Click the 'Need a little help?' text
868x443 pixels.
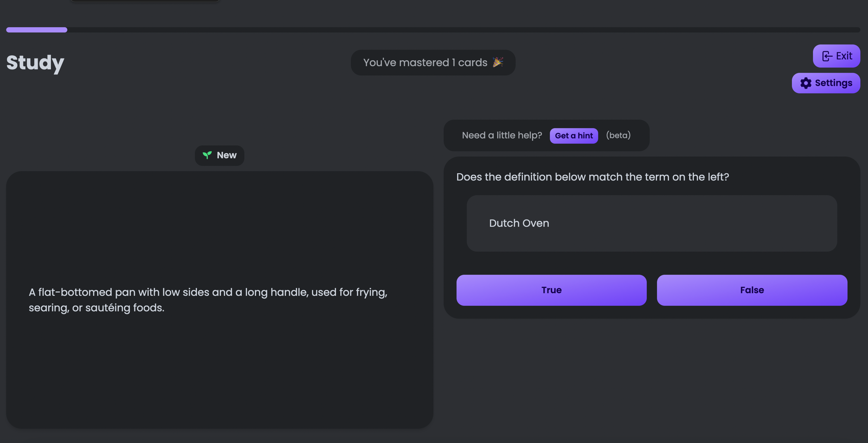click(x=502, y=135)
